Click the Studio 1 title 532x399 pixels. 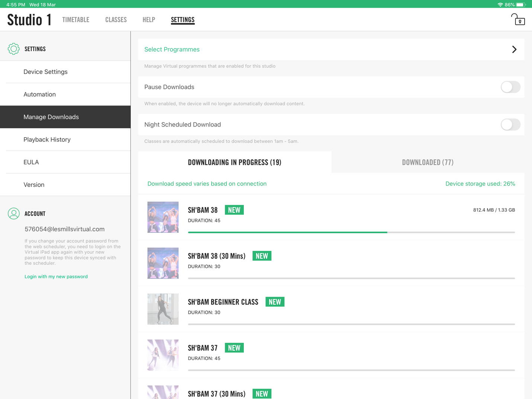tap(29, 20)
